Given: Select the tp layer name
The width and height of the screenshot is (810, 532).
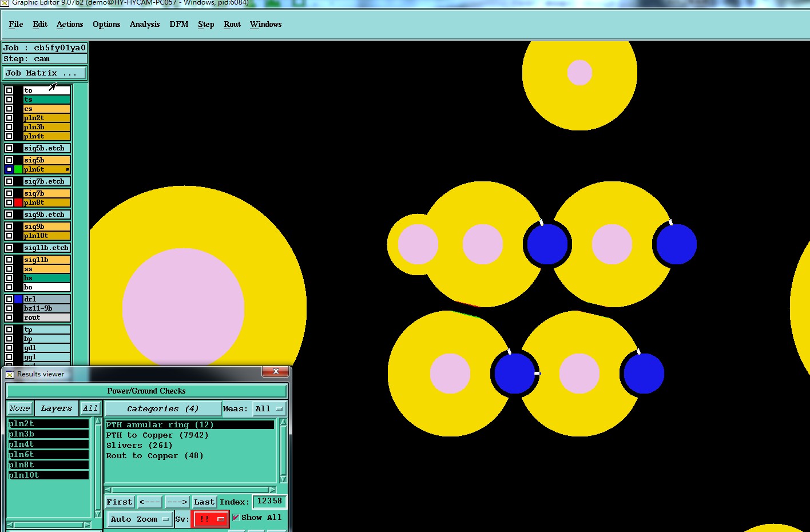Looking at the screenshot, I should point(47,329).
